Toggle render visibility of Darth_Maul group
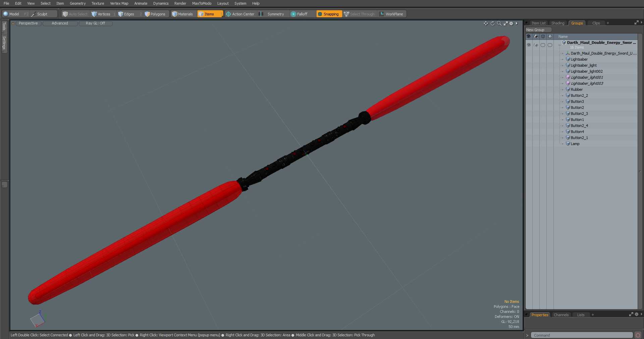 pos(536,45)
